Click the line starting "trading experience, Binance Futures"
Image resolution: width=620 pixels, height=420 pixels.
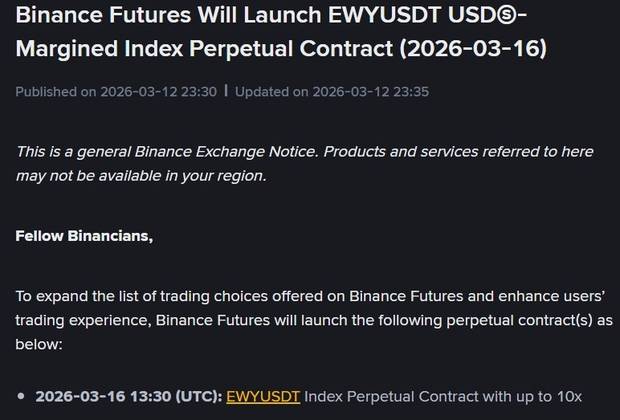point(304,320)
